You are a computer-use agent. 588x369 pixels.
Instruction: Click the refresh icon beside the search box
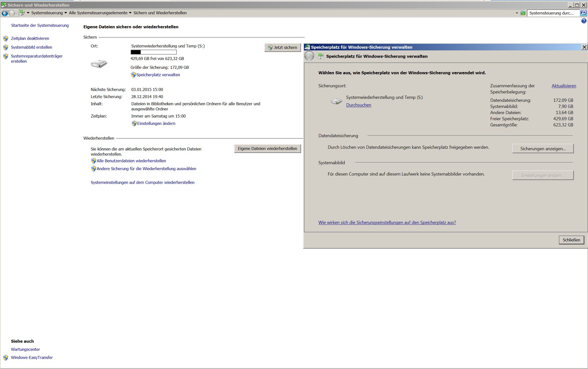523,13
